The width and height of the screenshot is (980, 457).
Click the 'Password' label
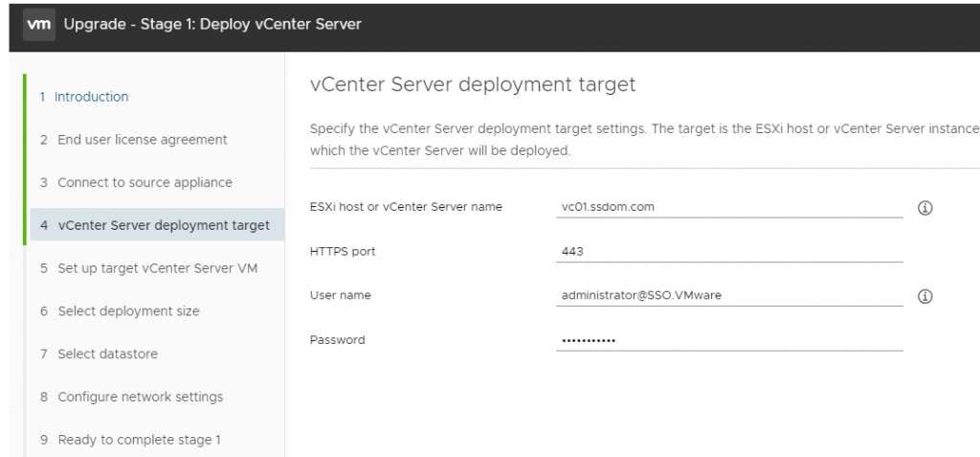(x=338, y=340)
